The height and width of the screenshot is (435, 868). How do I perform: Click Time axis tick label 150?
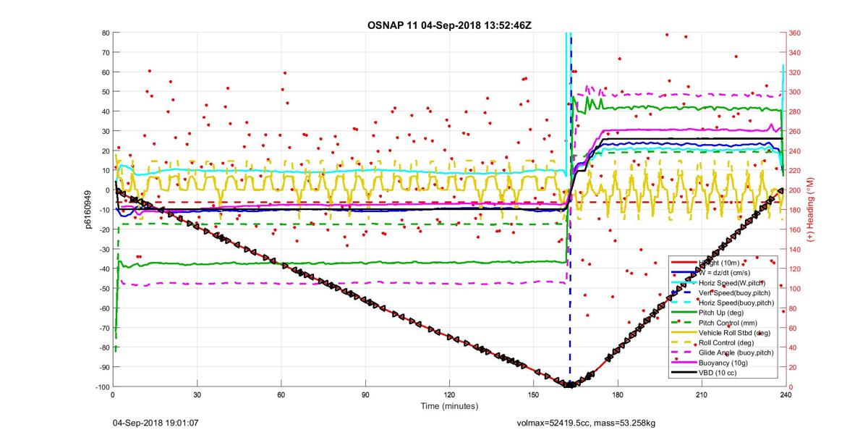click(533, 394)
